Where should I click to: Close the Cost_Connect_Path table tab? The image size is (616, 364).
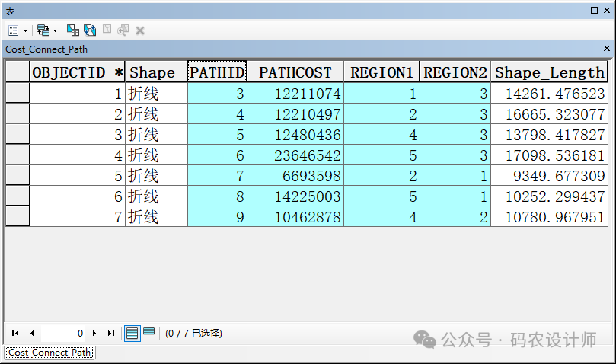[x=607, y=49]
